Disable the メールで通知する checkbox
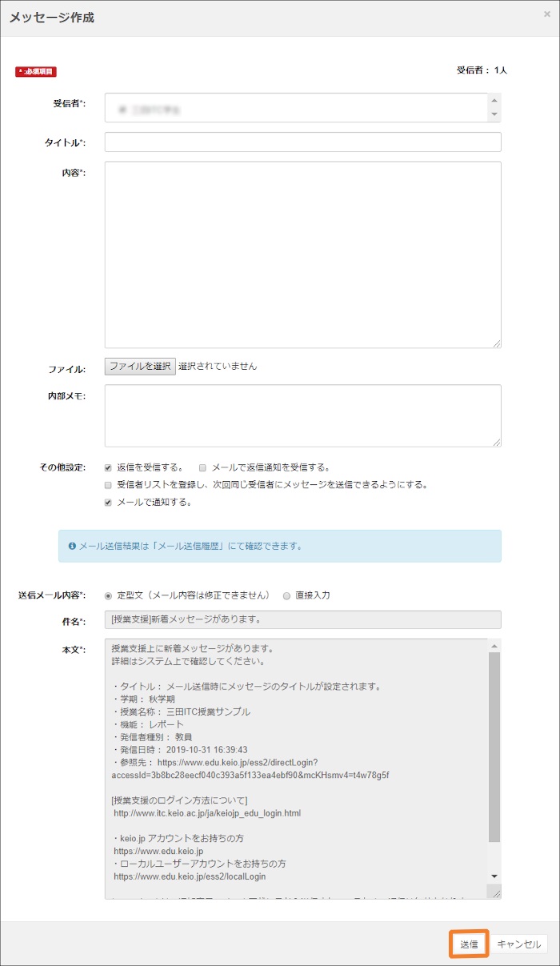The image size is (560, 966). 108,503
